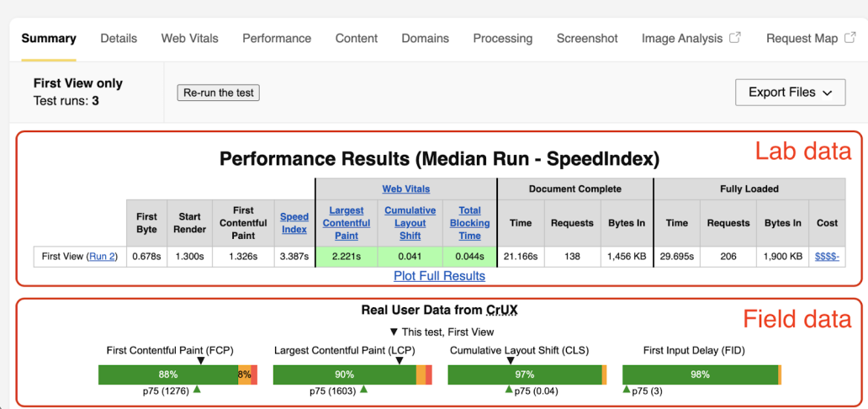Click the LCP 90% green bar
Screen dimensions: 868x409
(x=344, y=374)
